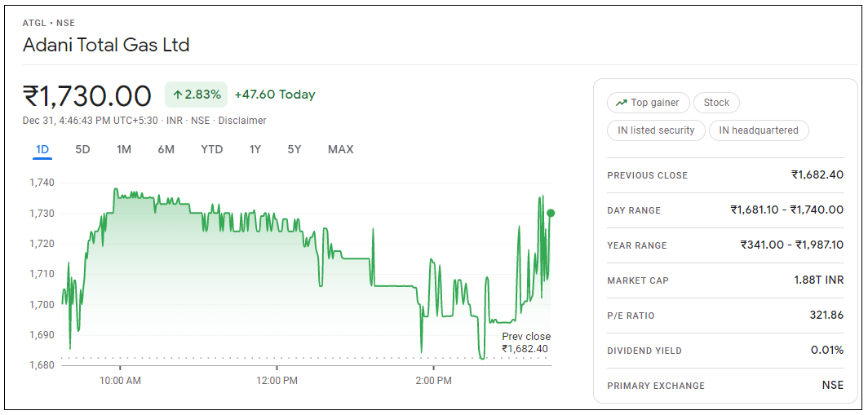The width and height of the screenshot is (868, 415).
Task: Click the 1,680 y-axis label
Action: (41, 365)
